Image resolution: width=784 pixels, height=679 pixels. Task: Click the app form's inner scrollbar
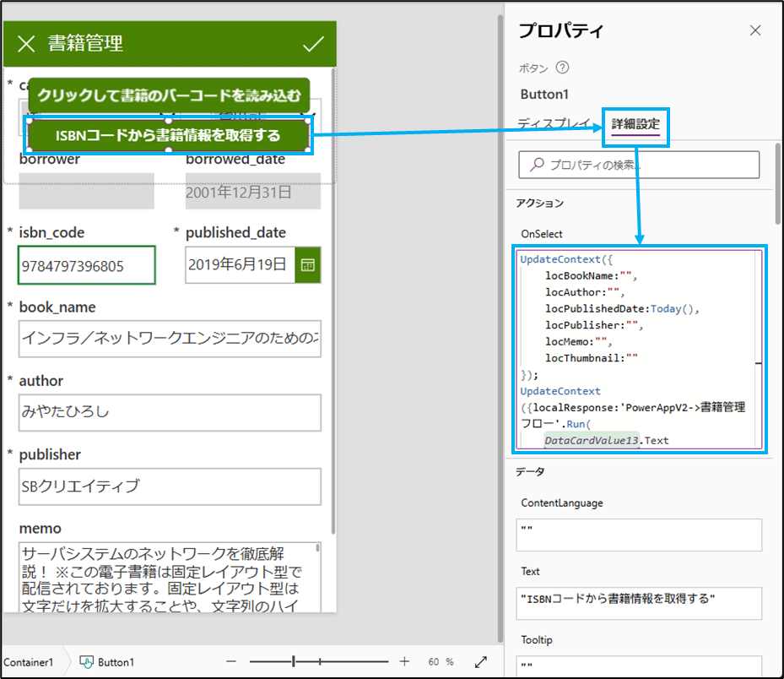(x=333, y=301)
